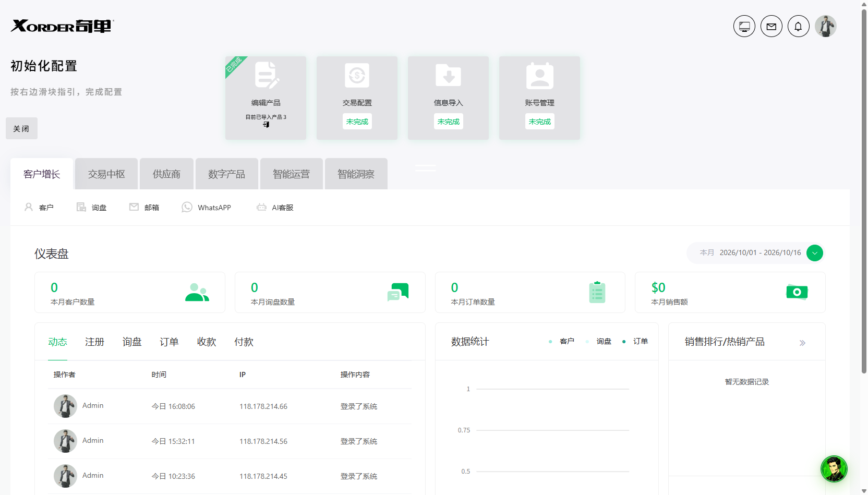Open the monitor screen icon in the header
Screen dimensions: 868x495
(744, 26)
